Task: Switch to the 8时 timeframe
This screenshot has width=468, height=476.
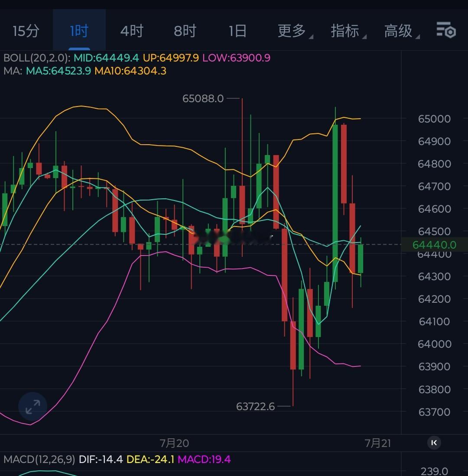Action: 185,31
